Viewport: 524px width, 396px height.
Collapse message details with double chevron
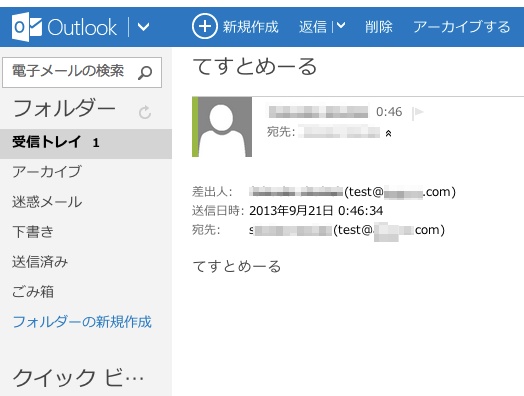point(388,134)
